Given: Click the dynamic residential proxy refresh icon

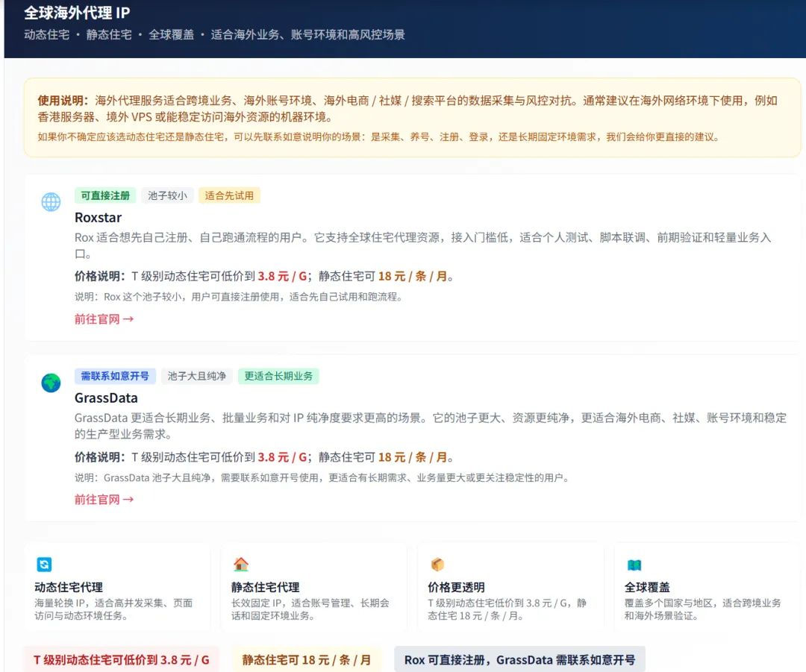Looking at the screenshot, I should [x=44, y=564].
